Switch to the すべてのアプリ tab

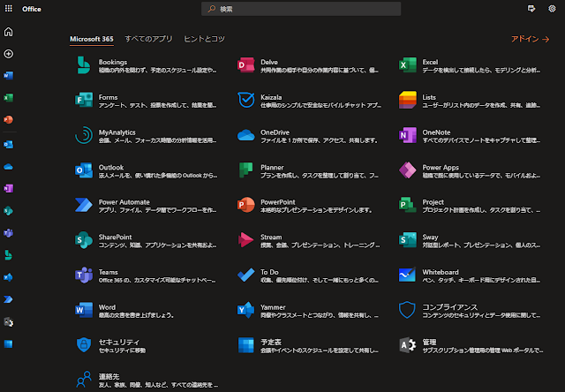click(x=148, y=39)
